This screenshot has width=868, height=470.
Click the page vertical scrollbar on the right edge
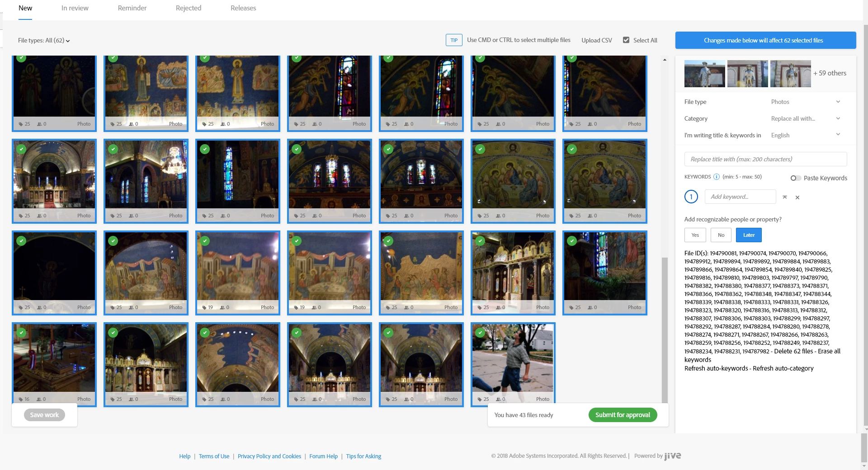[x=865, y=226]
